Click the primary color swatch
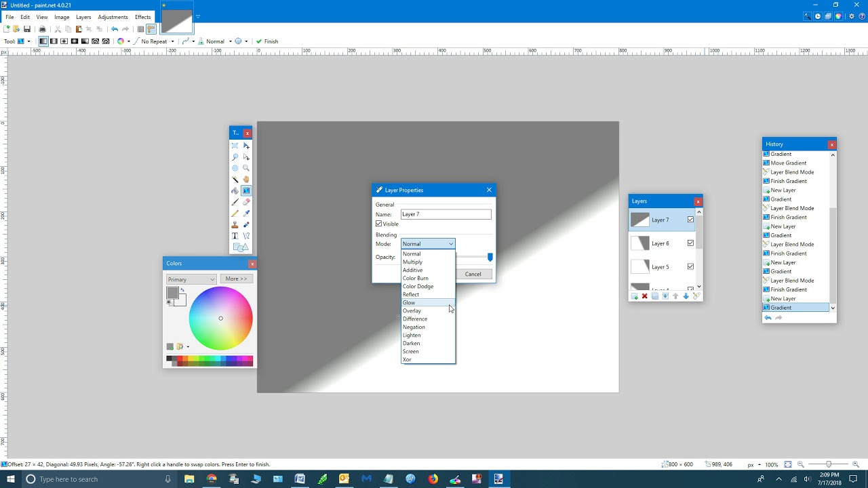This screenshot has height=488, width=868. click(x=172, y=293)
